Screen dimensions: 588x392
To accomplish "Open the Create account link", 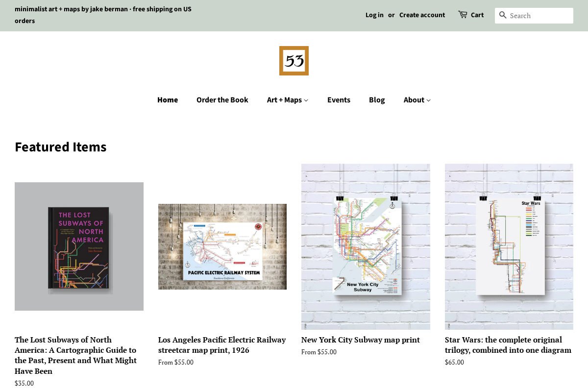I will 422,15.
